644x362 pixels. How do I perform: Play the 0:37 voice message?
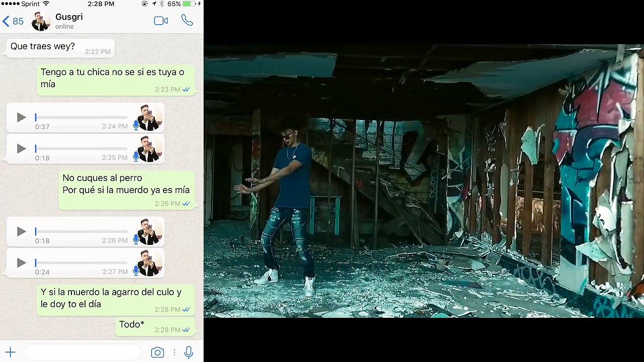point(21,117)
